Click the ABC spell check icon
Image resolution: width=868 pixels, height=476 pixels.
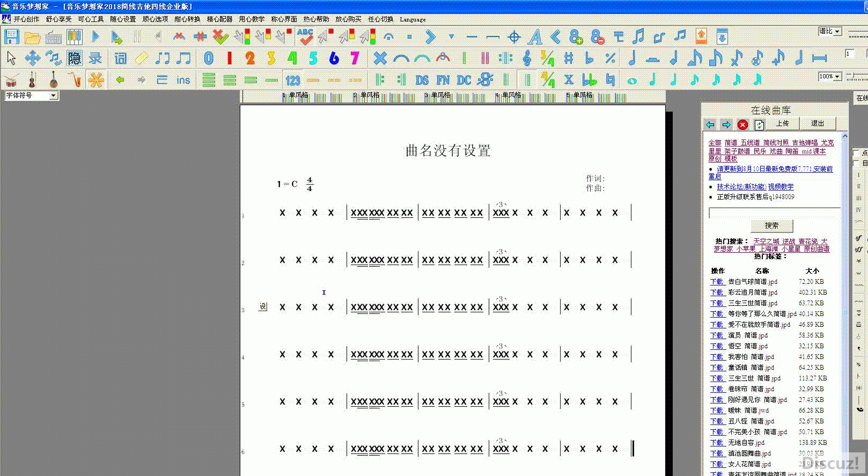pyautogui.click(x=305, y=36)
